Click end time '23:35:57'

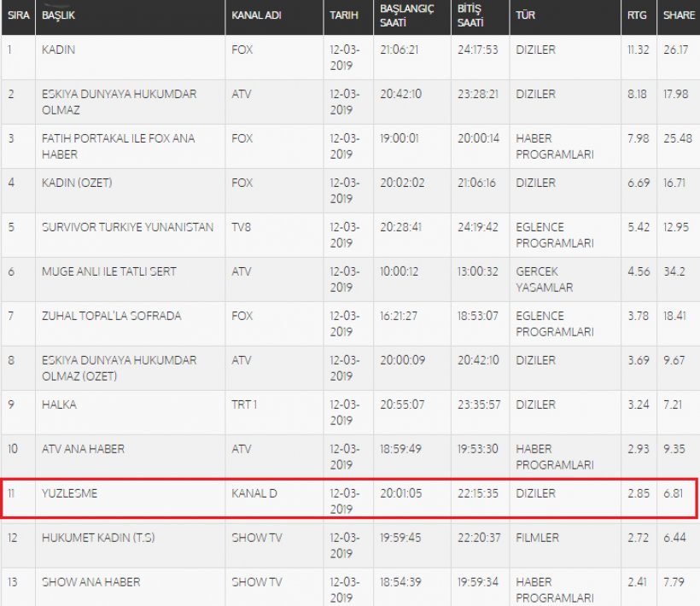click(x=479, y=405)
